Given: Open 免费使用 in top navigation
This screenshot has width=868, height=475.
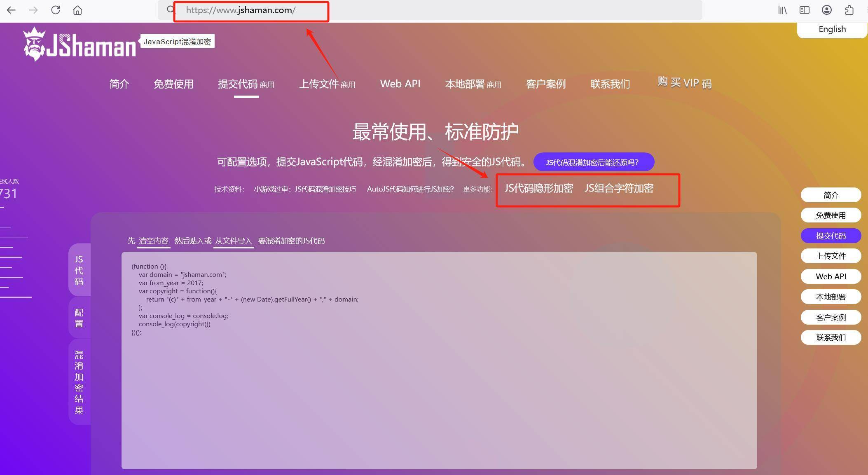Looking at the screenshot, I should (x=173, y=84).
